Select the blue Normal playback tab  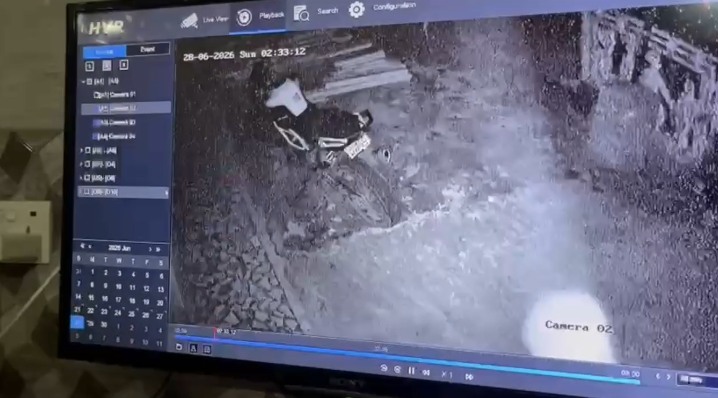click(104, 52)
